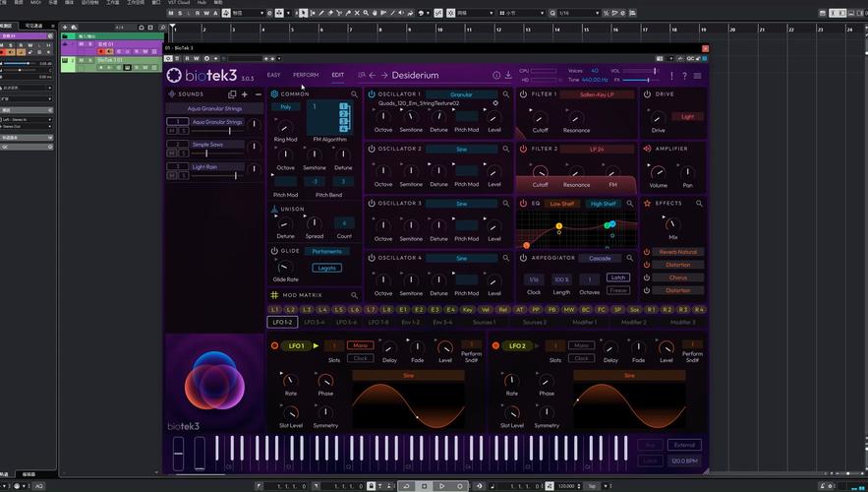Screen dimensions: 868x492
Task: Open the Arpeggiator preset search icon
Action: click(629, 258)
